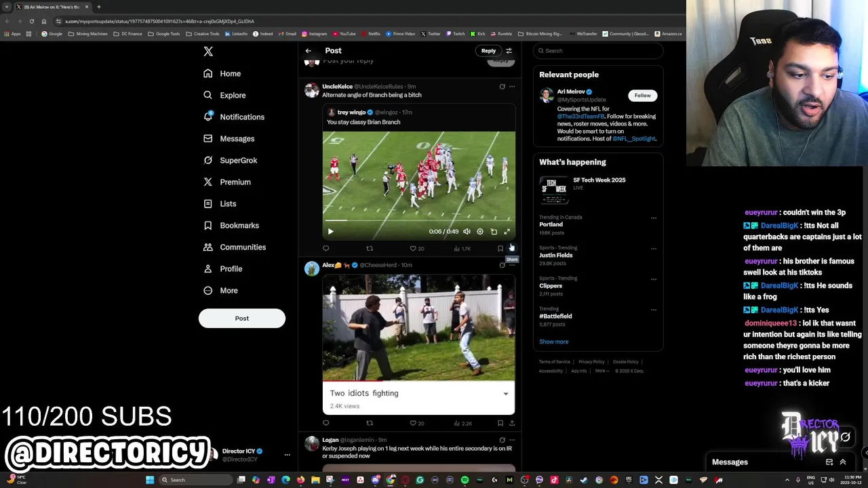
Task: Expand the Messages drawer
Action: (843, 462)
